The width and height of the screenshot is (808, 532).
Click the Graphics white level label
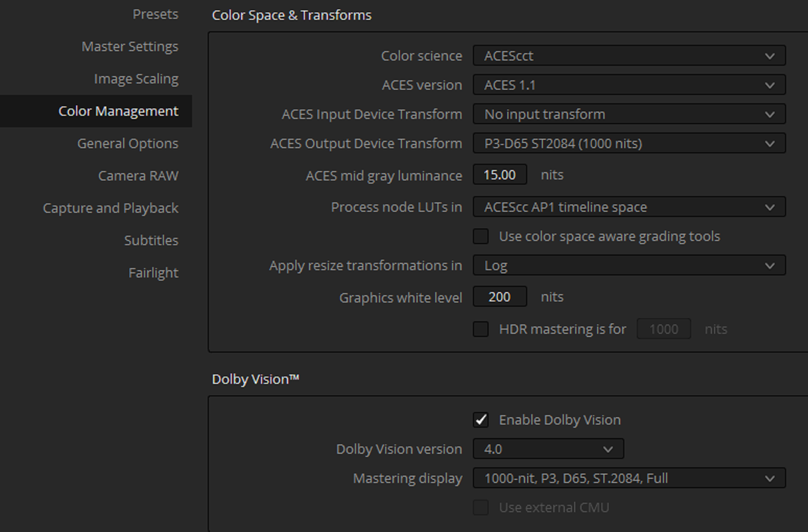click(401, 297)
